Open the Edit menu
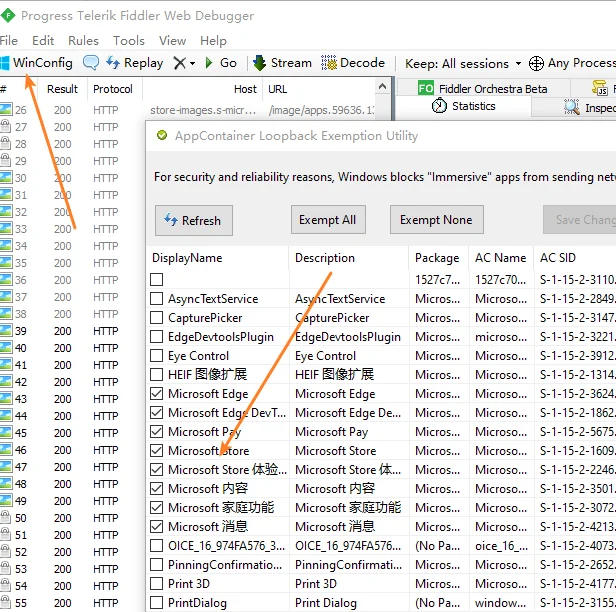Screen dimensions: 616x612 pyautogui.click(x=43, y=40)
